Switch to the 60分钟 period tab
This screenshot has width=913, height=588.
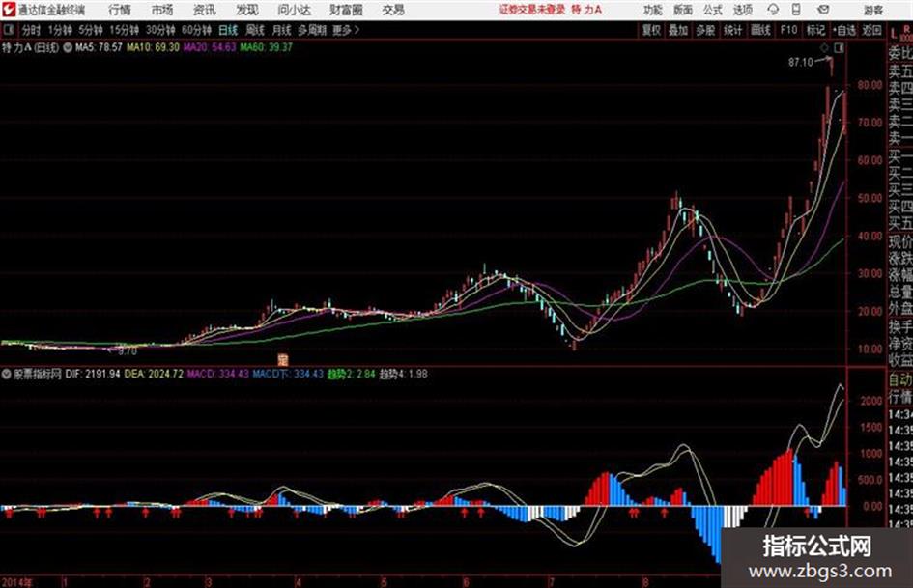pos(196,30)
